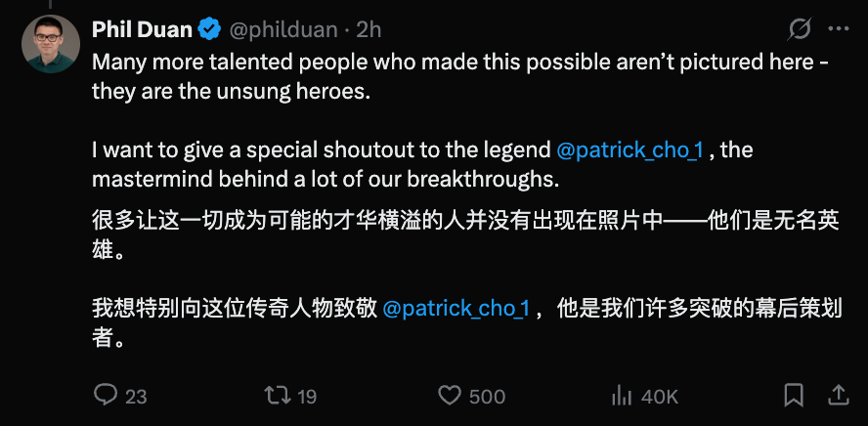Click the Grok explain icon beside the ellipsis
The image size is (868, 426).
800,29
